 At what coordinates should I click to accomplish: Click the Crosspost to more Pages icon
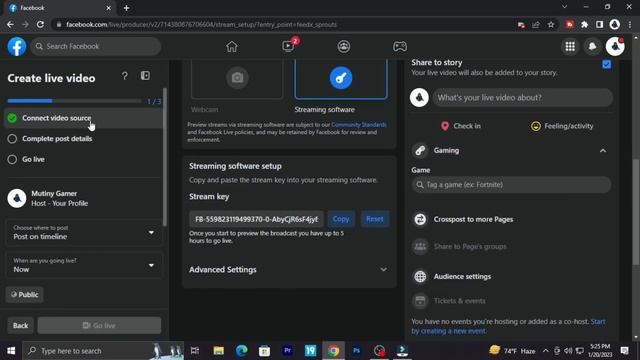(420, 219)
